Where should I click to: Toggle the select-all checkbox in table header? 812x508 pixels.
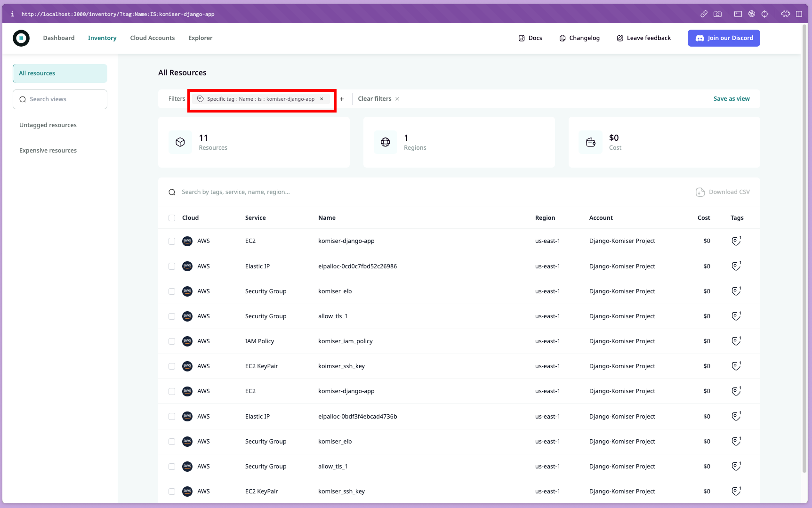172,218
